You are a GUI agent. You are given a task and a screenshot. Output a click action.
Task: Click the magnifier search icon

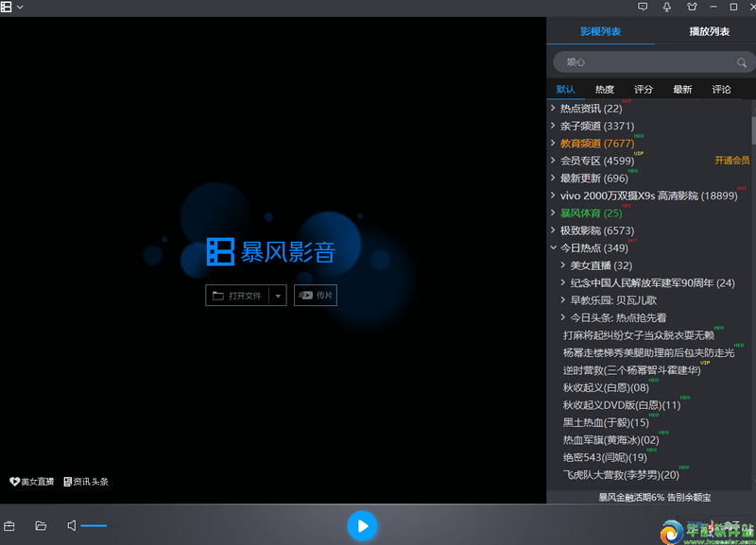pos(742,62)
